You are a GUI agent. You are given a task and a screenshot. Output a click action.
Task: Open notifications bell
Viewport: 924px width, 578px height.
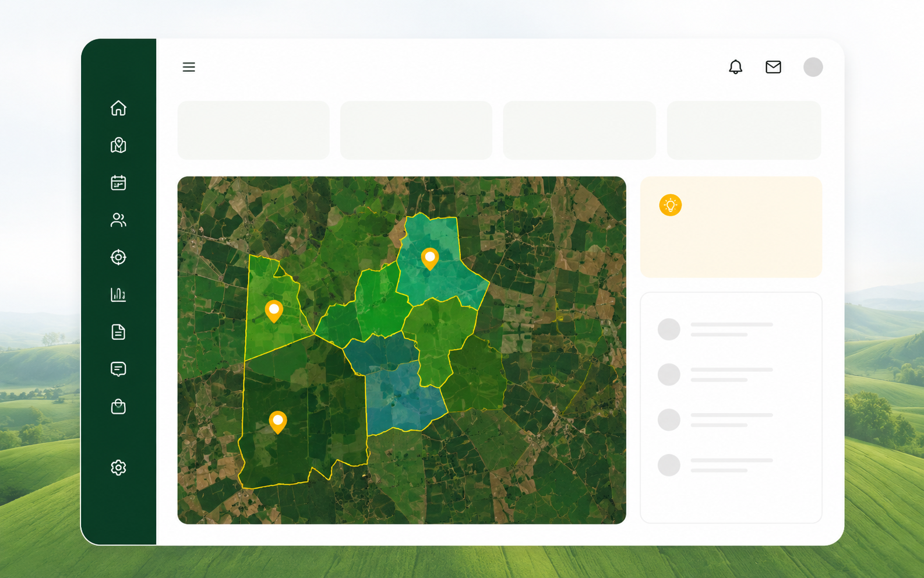(736, 67)
